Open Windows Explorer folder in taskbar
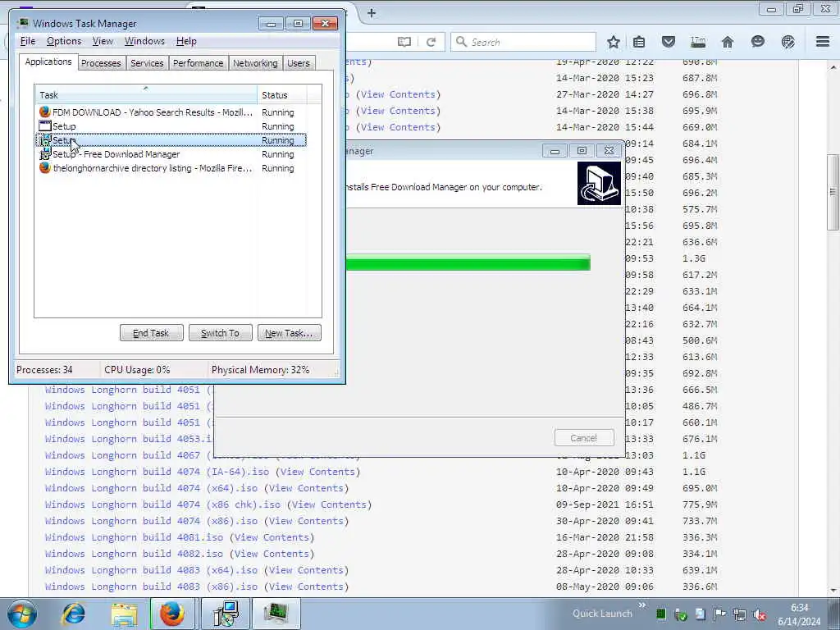Viewport: 840px width, 630px height. 125,614
